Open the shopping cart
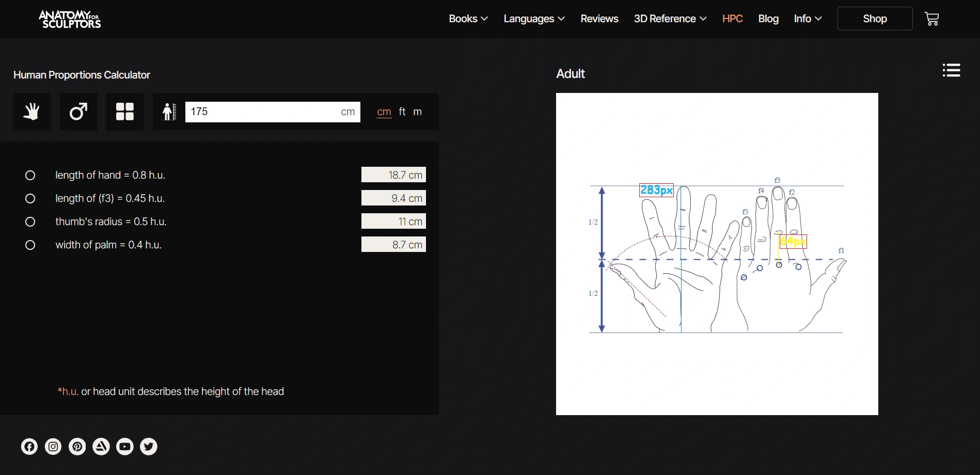 931,19
